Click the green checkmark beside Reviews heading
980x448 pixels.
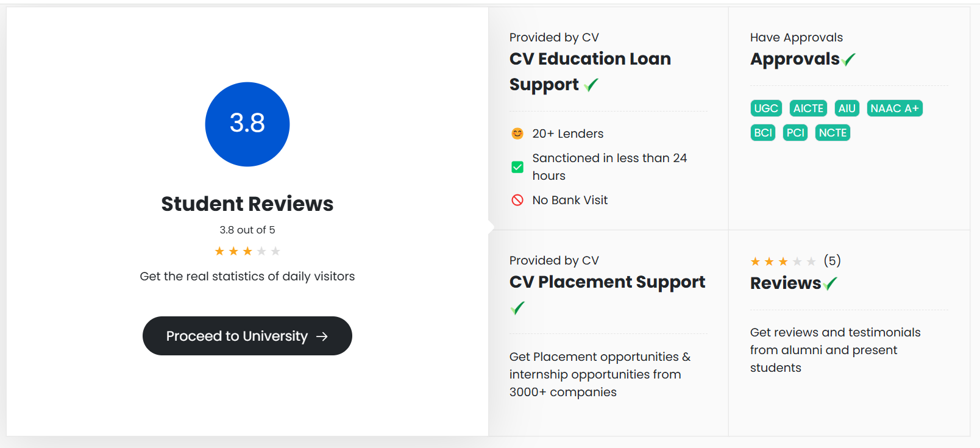[830, 283]
